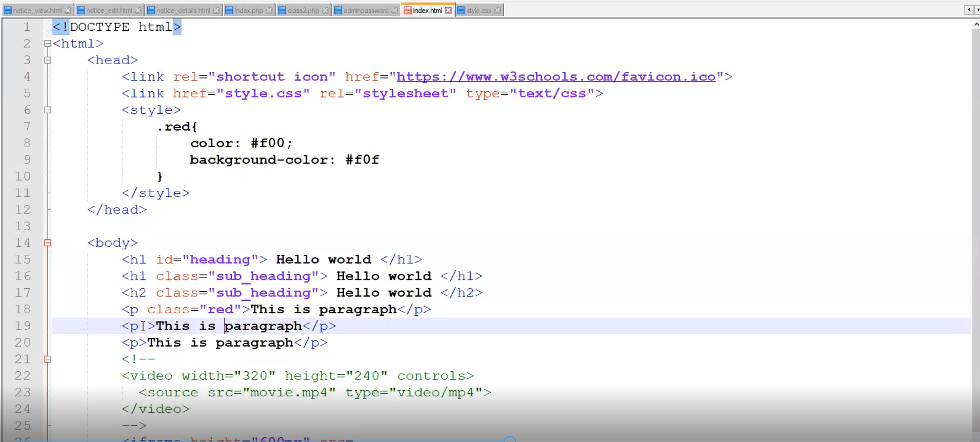Select the active index.html tab

tap(427, 10)
